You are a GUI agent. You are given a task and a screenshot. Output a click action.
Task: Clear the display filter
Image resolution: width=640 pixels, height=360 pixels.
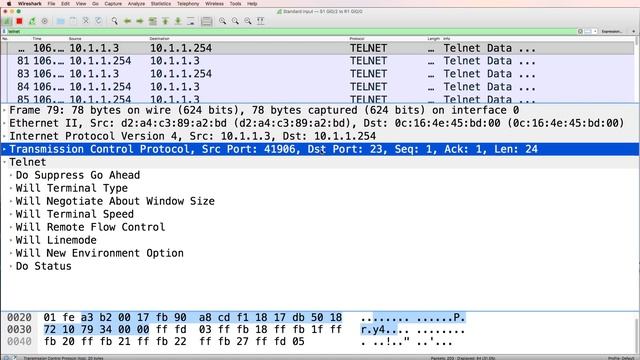tap(580, 31)
